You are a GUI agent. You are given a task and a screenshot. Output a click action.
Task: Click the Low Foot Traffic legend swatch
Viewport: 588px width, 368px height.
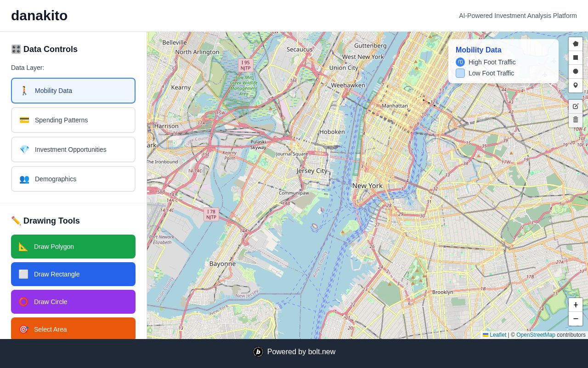[x=460, y=73]
